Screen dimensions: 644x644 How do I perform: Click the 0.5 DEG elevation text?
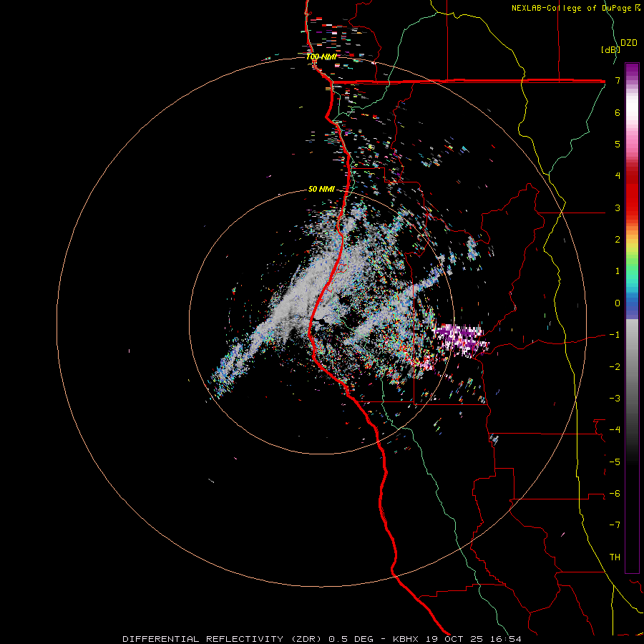[351, 639]
